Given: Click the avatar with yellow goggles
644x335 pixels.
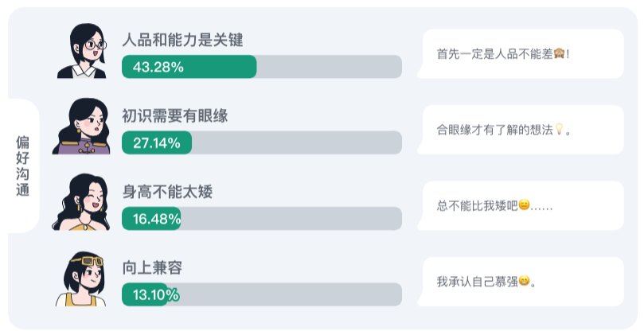Looking at the screenshot, I should pos(81,279).
